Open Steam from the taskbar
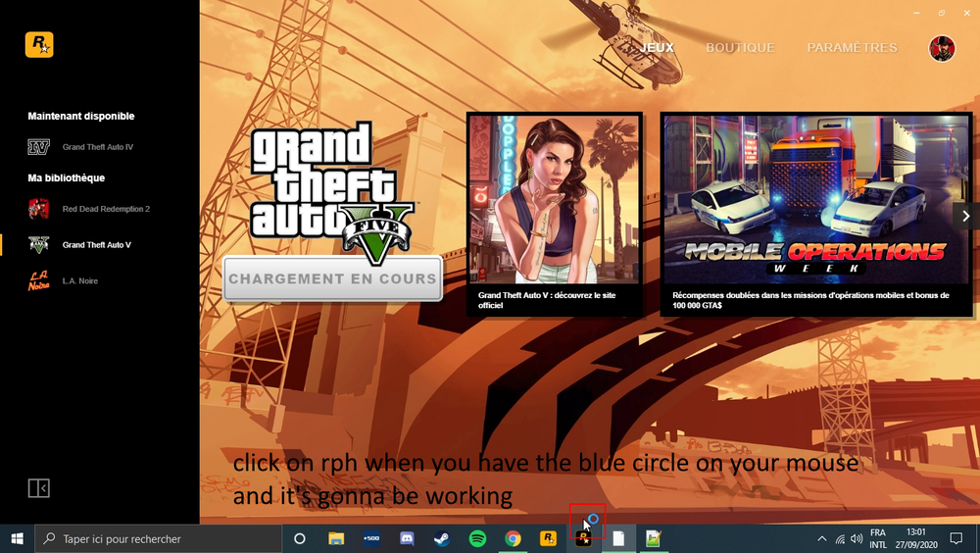Screen dimensions: 980x553 pos(442,538)
